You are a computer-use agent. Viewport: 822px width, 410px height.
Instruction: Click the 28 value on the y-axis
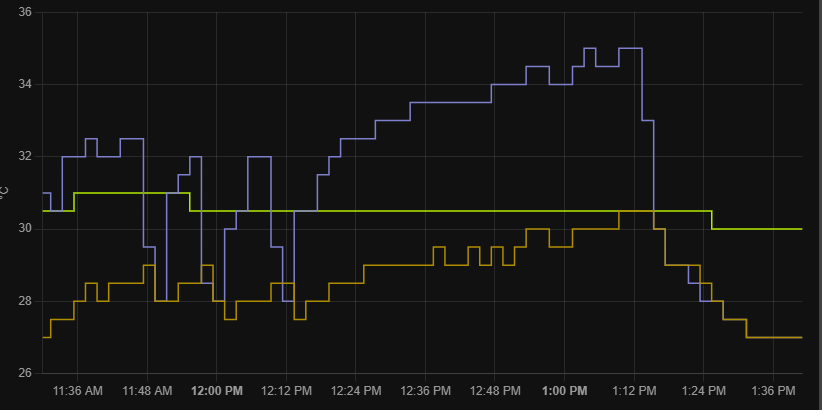(x=25, y=301)
